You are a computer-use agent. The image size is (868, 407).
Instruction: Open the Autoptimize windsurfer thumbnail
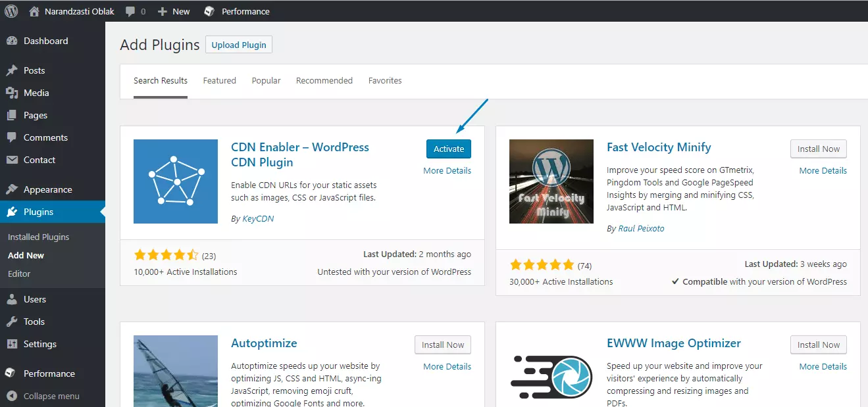(x=176, y=371)
